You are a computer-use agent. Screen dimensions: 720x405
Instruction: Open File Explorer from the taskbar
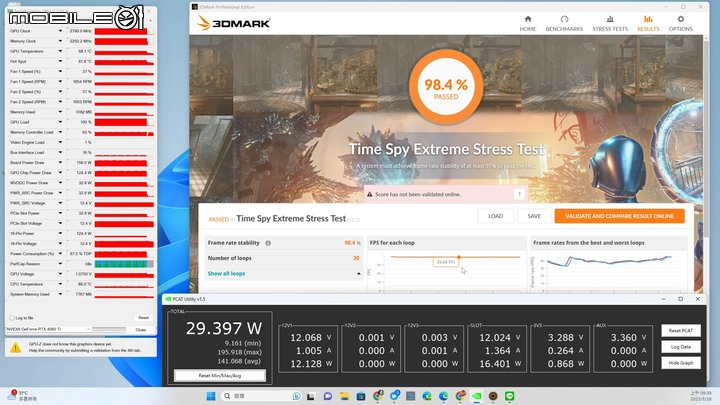click(x=344, y=396)
